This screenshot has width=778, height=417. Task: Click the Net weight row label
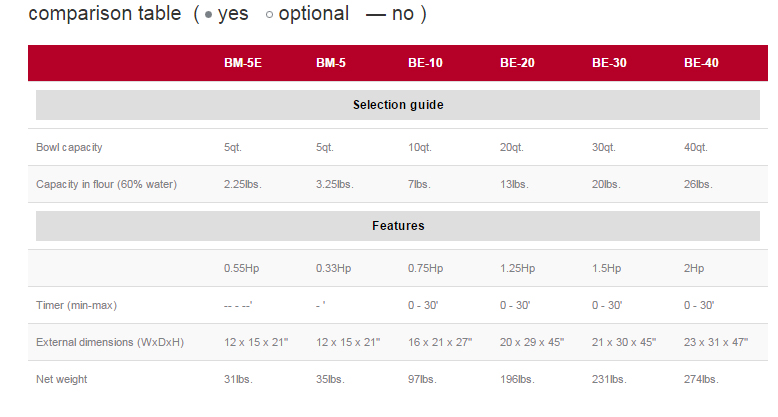(64, 379)
